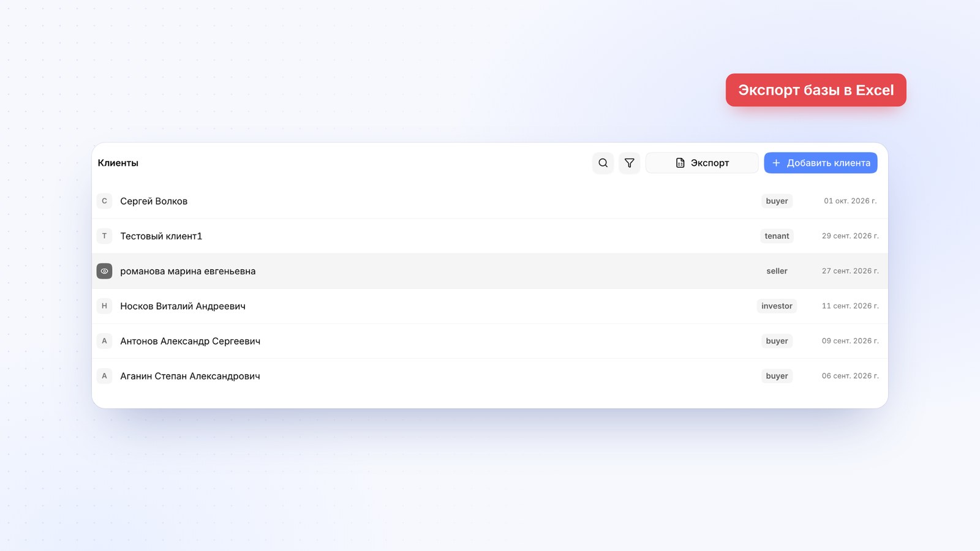Click date 06 сент. 2026 г.
The width and height of the screenshot is (980, 551).
(850, 375)
